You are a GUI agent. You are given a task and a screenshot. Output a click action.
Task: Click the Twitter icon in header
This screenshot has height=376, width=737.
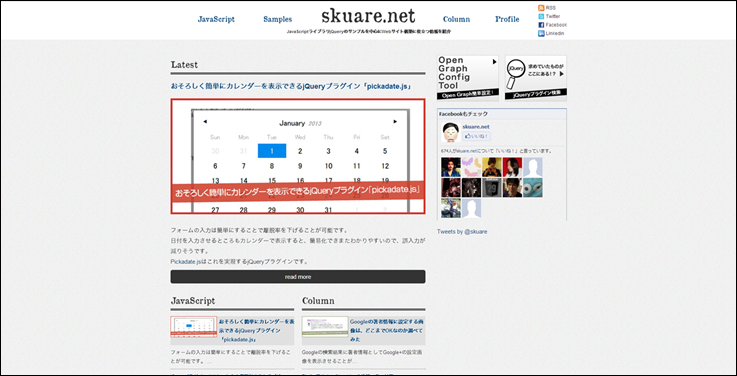[x=541, y=16]
